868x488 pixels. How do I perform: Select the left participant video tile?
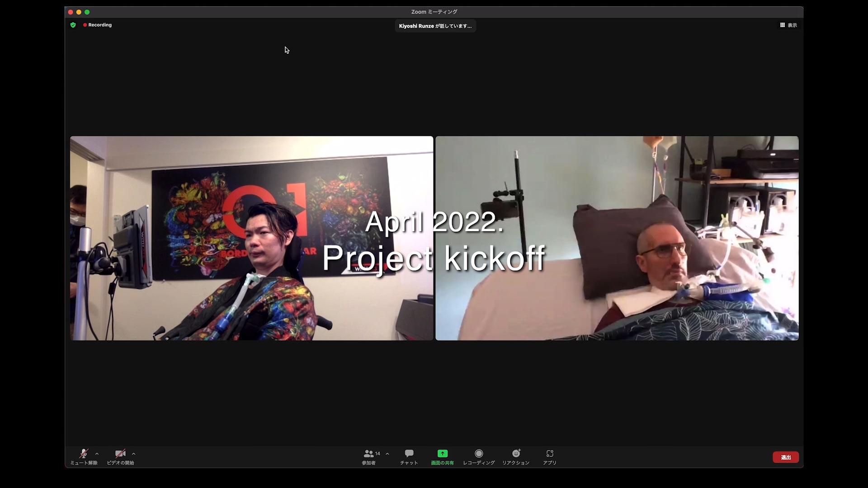251,238
